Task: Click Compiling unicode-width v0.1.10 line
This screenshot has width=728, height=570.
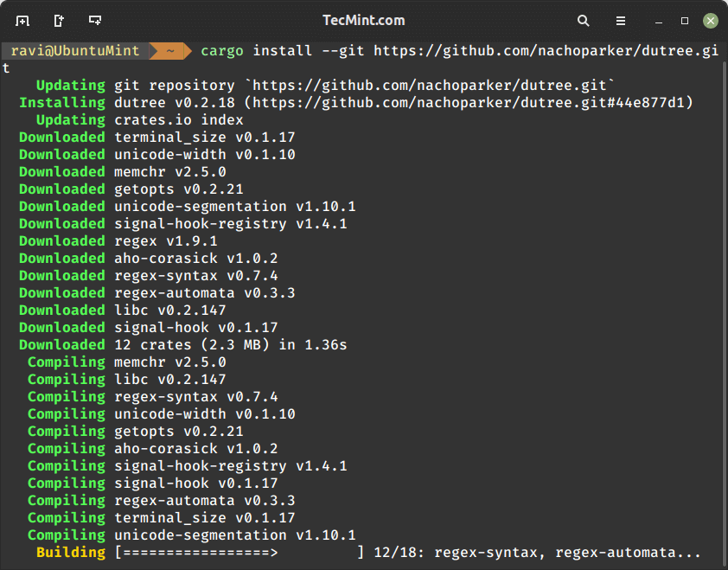Action: tap(161, 414)
